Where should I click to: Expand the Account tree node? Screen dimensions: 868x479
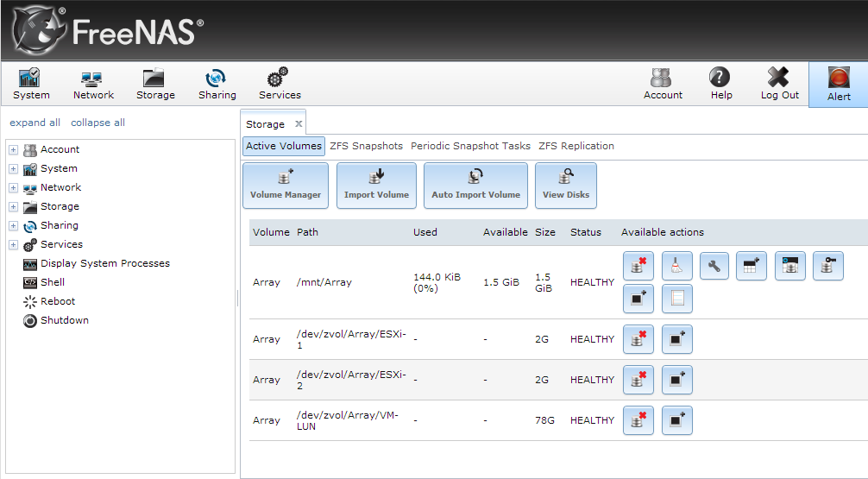click(13, 149)
